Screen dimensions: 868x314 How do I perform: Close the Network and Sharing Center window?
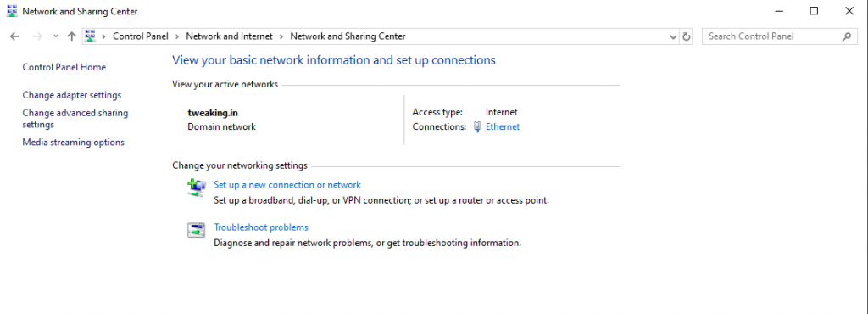849,11
